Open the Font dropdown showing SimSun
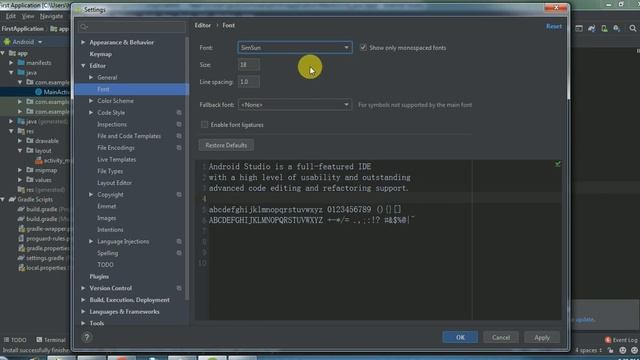This screenshot has width=640, height=360. point(295,48)
